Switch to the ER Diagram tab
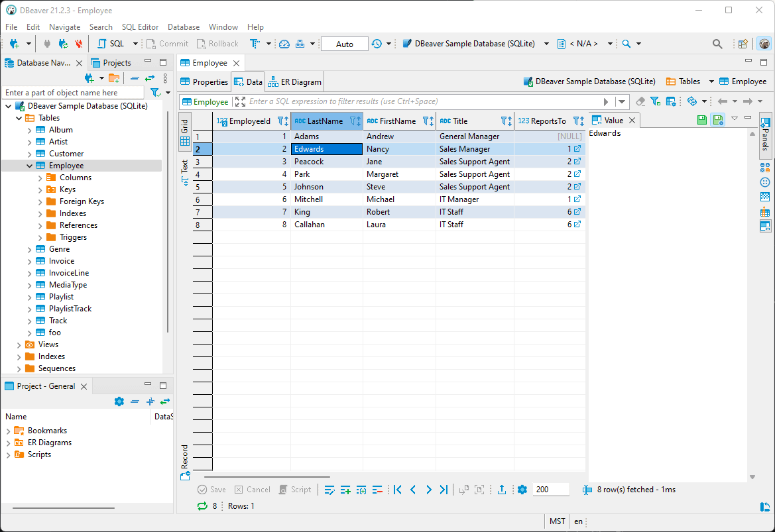This screenshot has height=532, width=775. [295, 82]
